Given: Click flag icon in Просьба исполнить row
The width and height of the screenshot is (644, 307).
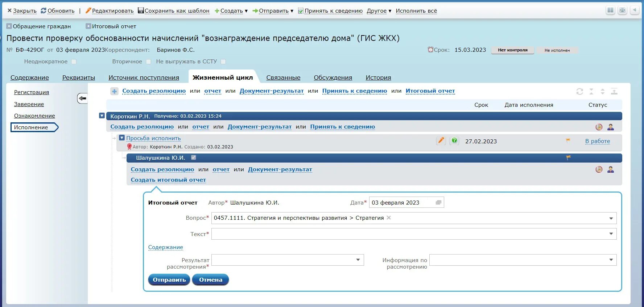Looking at the screenshot, I should [568, 140].
